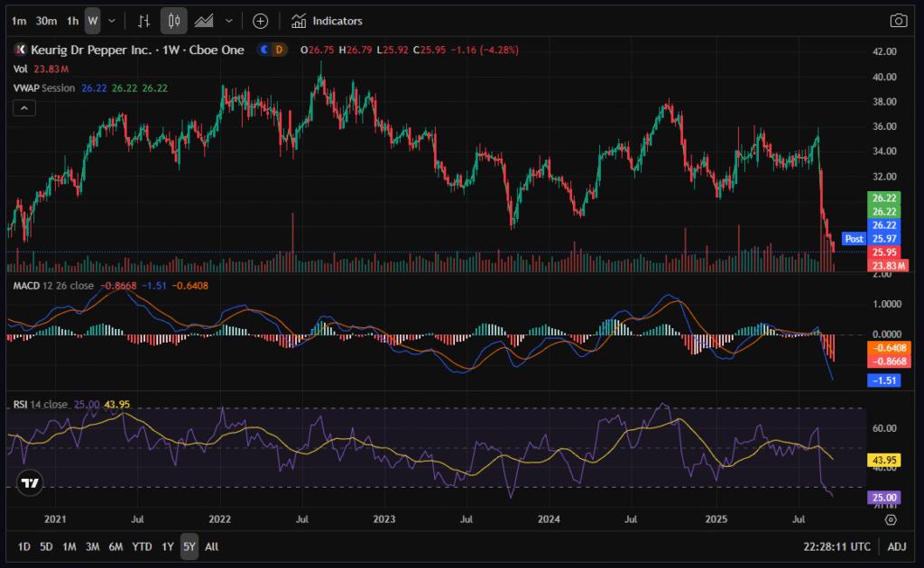Select the 1Y date range tab
924x568 pixels.
(x=168, y=546)
